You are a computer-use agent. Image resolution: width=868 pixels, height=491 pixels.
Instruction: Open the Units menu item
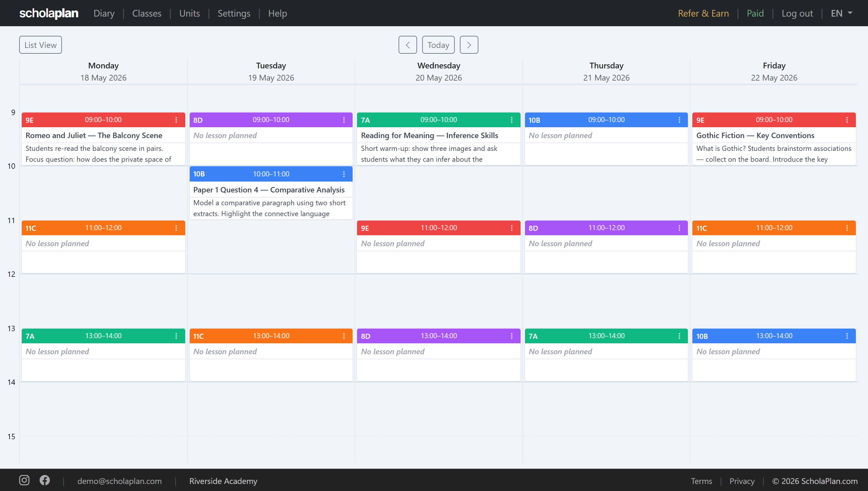coord(189,13)
